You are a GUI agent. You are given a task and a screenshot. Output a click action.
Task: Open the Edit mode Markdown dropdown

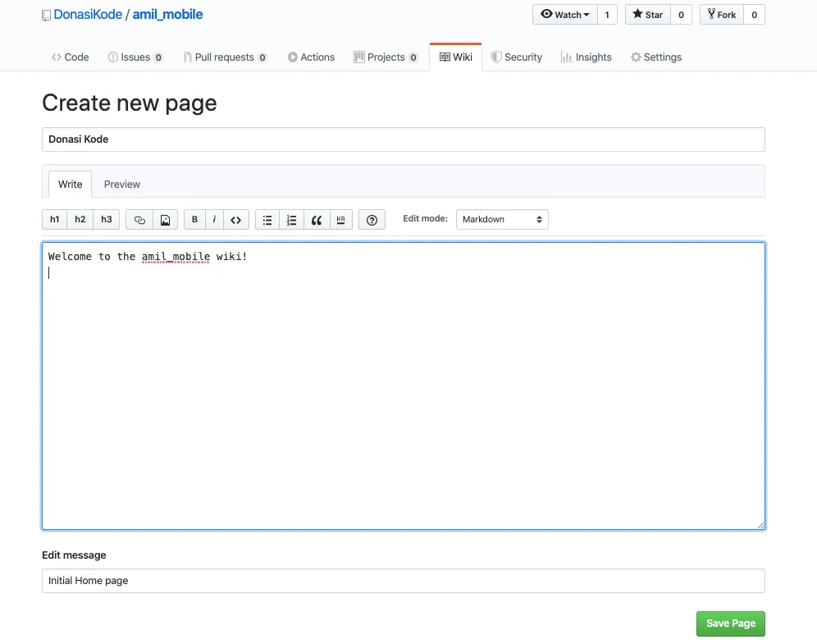502,219
